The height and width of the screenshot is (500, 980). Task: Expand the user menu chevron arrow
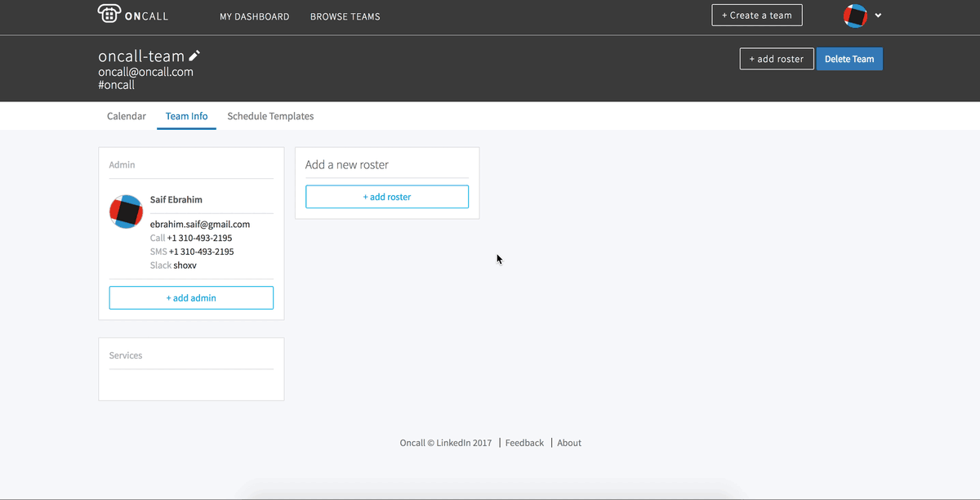click(878, 16)
